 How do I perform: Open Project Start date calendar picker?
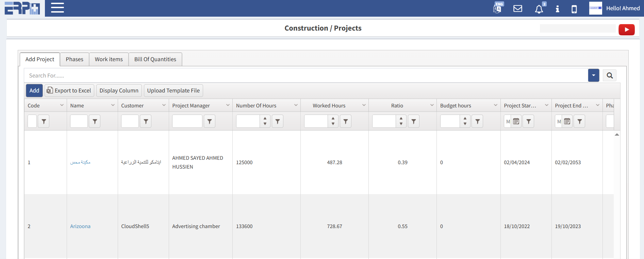point(516,121)
